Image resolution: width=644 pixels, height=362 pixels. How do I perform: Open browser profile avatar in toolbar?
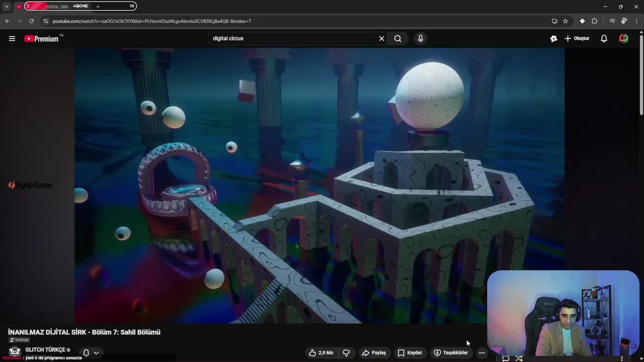tap(624, 21)
